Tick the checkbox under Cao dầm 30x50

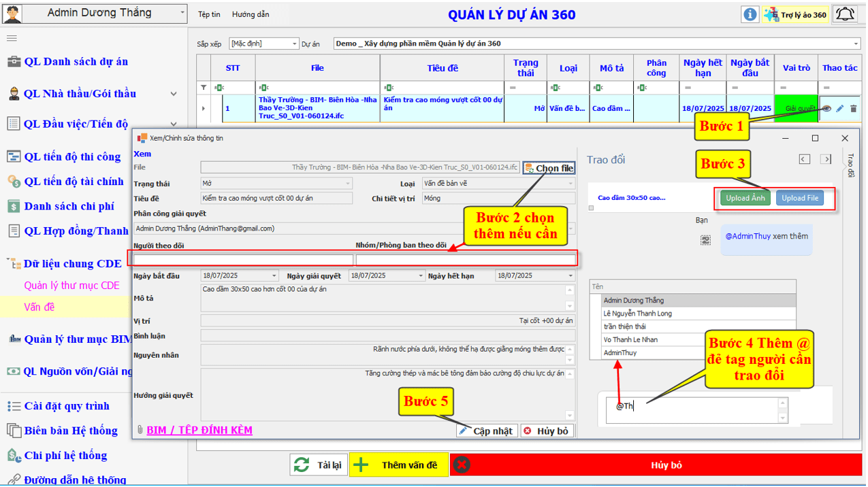[x=591, y=208]
